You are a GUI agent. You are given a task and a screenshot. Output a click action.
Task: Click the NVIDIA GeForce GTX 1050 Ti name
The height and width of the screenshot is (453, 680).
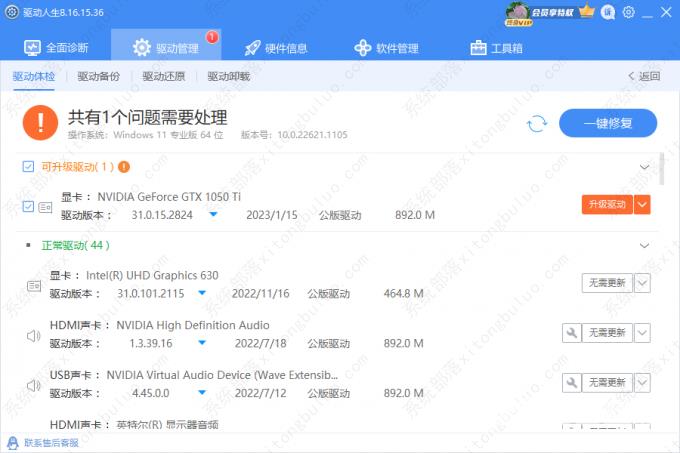pyautogui.click(x=169, y=197)
